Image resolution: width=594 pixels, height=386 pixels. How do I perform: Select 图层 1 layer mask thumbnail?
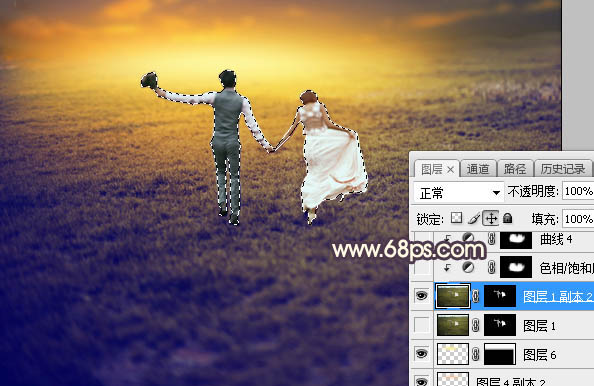pos(500,325)
